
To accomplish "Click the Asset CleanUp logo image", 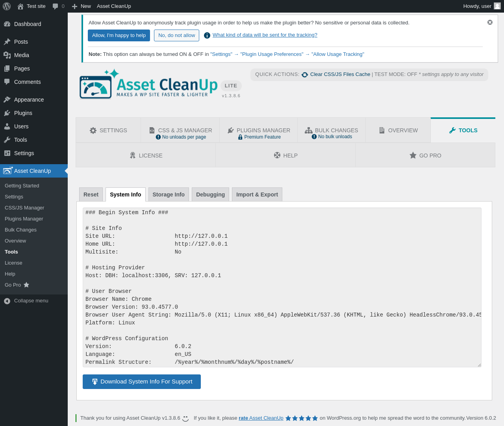I will click(x=148, y=84).
